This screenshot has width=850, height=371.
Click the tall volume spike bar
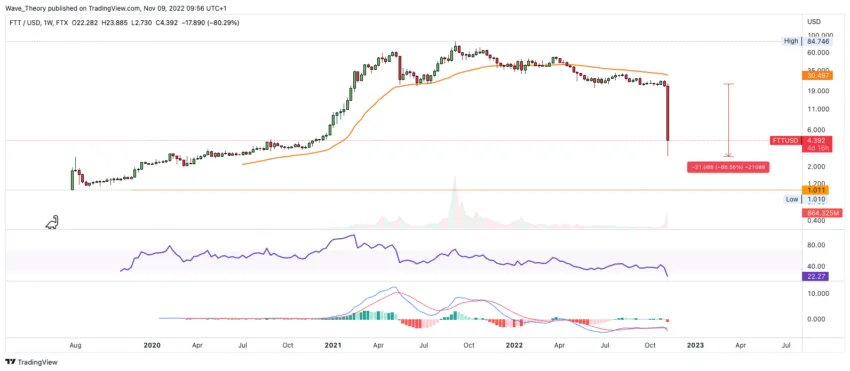(455, 202)
